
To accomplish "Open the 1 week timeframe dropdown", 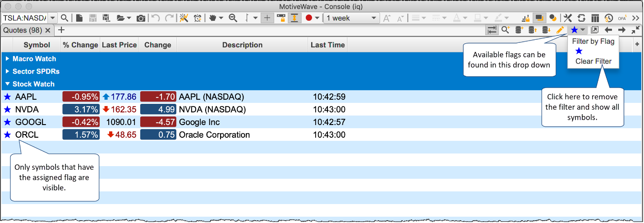I will (352, 18).
